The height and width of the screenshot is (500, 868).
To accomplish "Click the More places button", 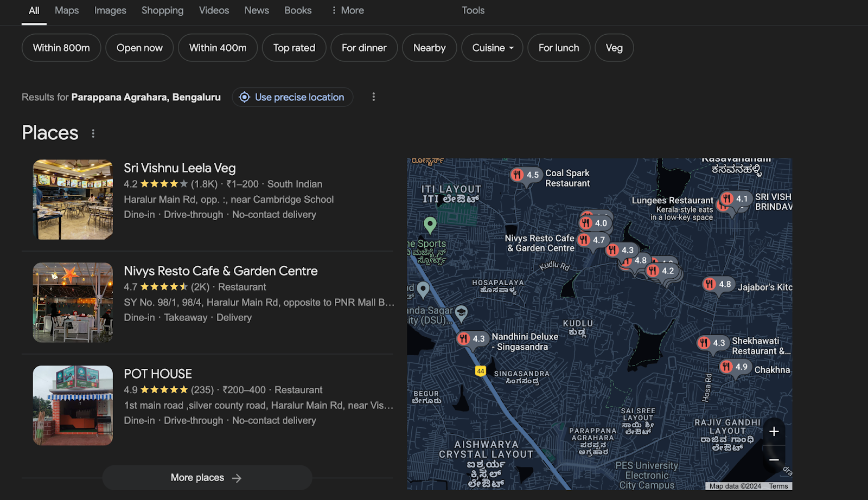I will pyautogui.click(x=207, y=478).
